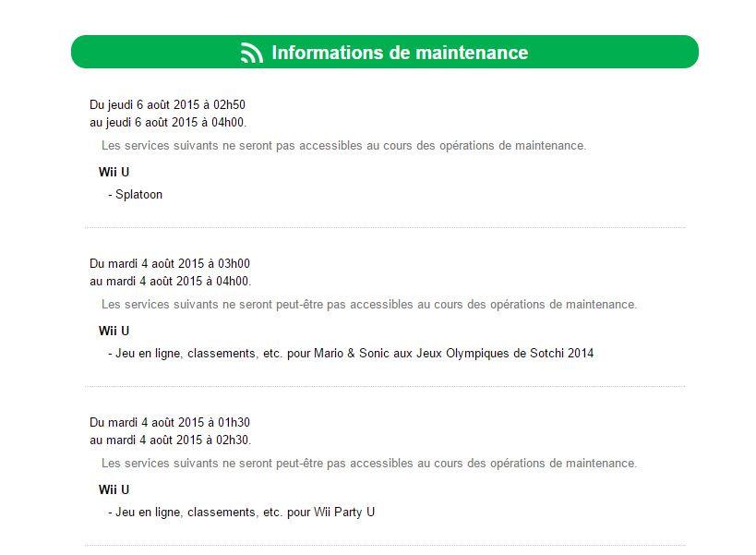Click the date 'Du jeudi 6 août 2015 à 02h50'
Screen dimensions: 756x555
click(167, 104)
